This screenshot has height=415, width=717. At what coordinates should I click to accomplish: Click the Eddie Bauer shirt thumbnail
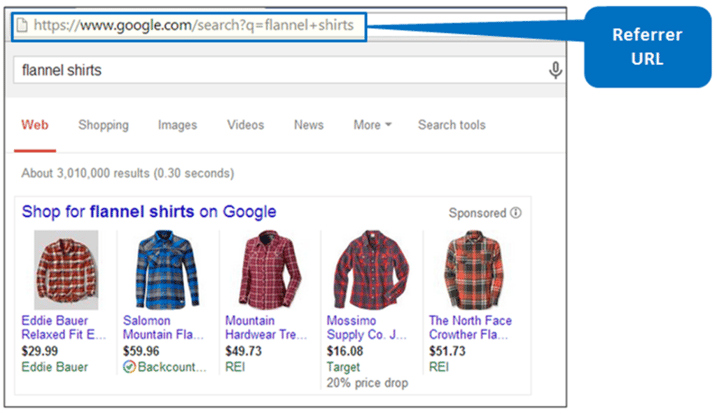66,270
